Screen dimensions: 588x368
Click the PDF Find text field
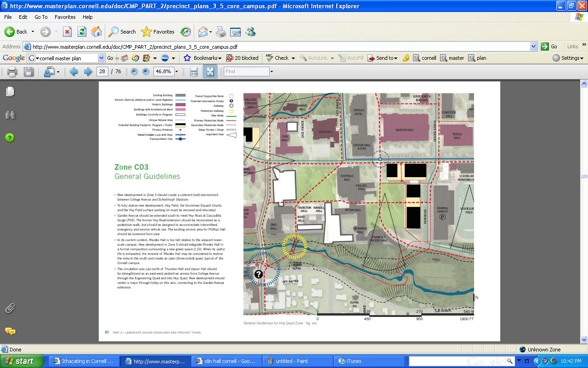pyautogui.click(x=246, y=72)
